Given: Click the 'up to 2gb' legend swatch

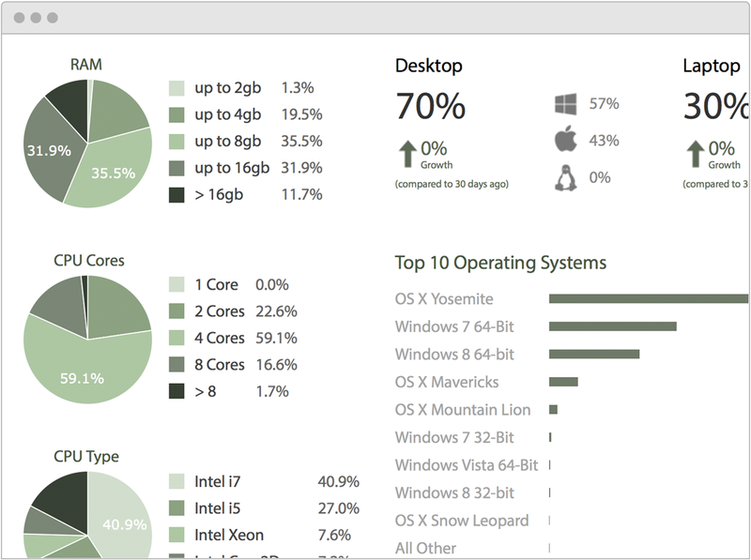Looking at the screenshot, I should [176, 88].
